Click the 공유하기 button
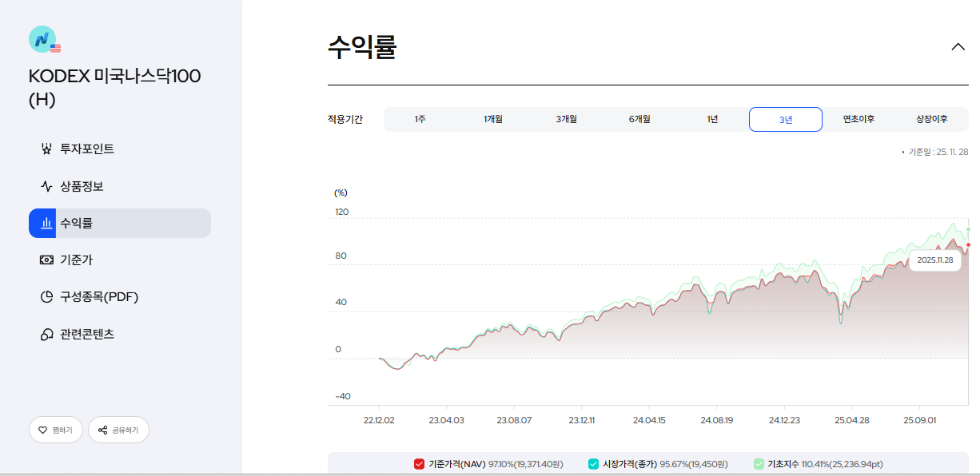 [x=118, y=430]
